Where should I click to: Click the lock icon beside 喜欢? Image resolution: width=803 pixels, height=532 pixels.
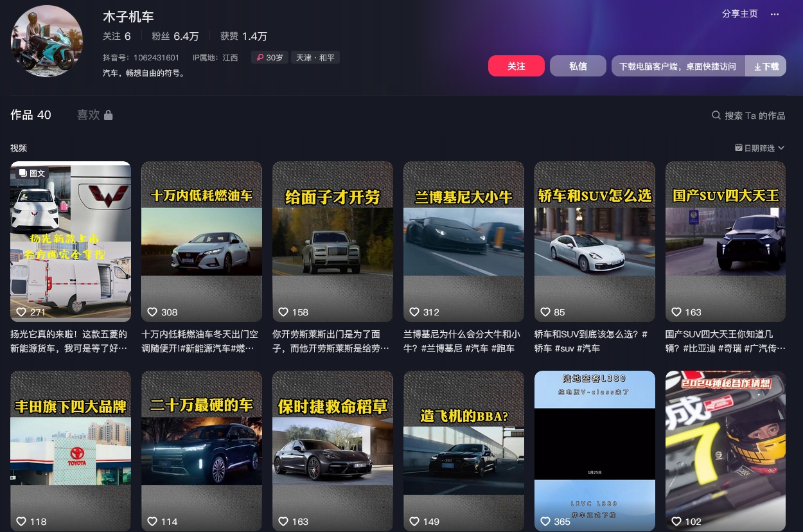[x=109, y=115]
